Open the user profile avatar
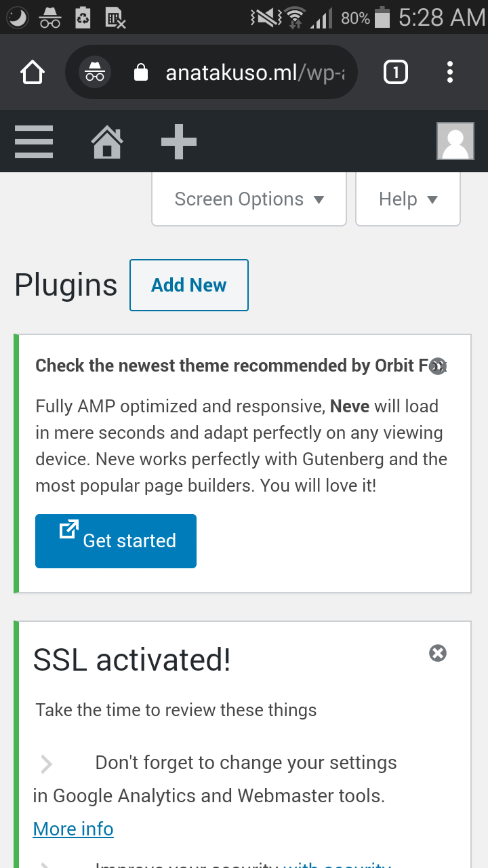488x868 pixels. tap(455, 142)
